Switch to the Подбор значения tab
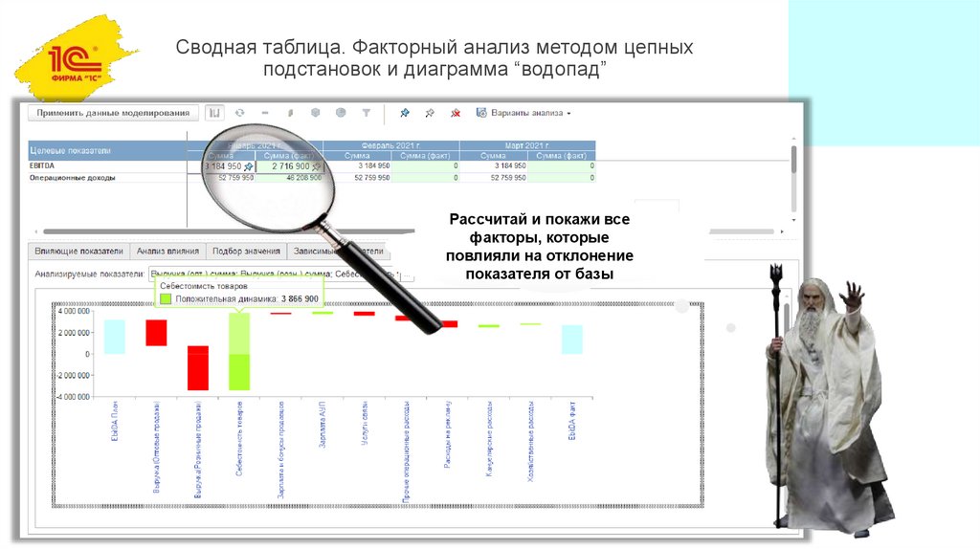The image size is (980, 549). tap(246, 252)
